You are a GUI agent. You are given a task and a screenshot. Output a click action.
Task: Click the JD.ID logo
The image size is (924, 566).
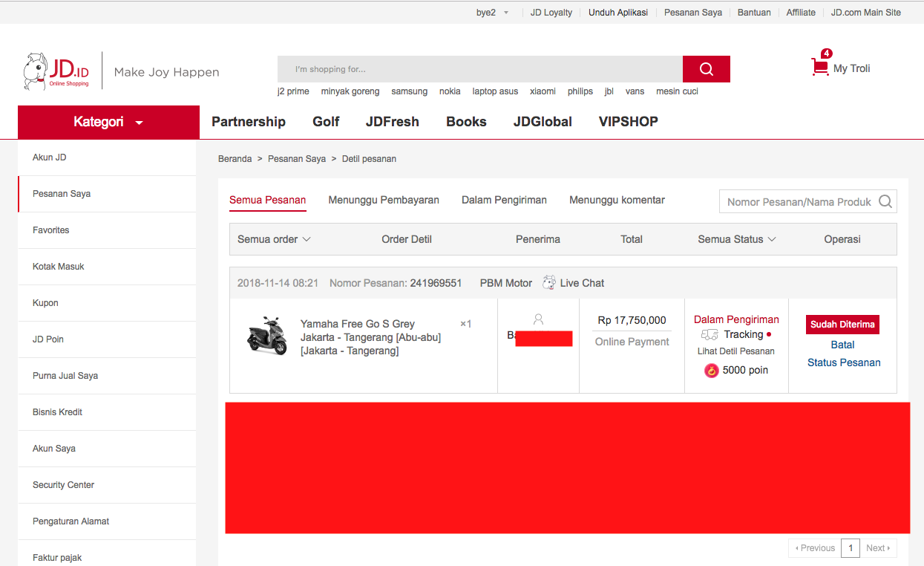tap(56, 71)
